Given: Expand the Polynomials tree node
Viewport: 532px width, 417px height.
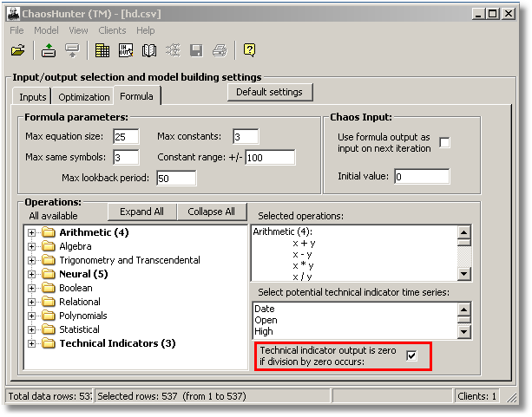Looking at the screenshot, I should click(x=31, y=316).
